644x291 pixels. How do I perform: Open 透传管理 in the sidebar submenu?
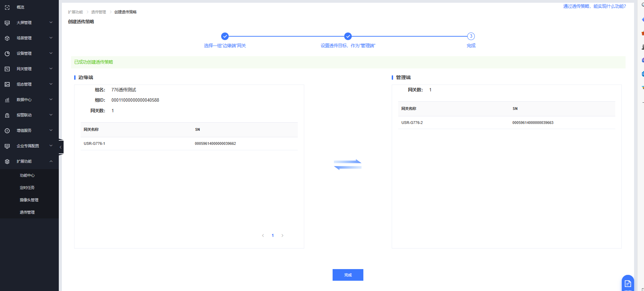pos(27,212)
